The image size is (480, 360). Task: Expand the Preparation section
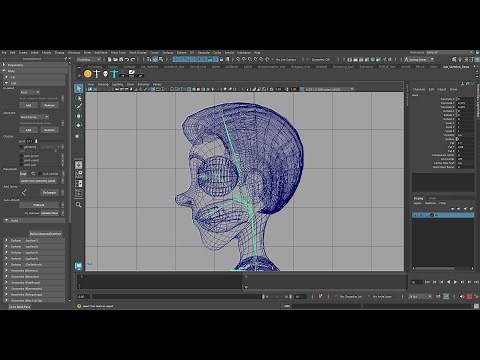point(4,65)
